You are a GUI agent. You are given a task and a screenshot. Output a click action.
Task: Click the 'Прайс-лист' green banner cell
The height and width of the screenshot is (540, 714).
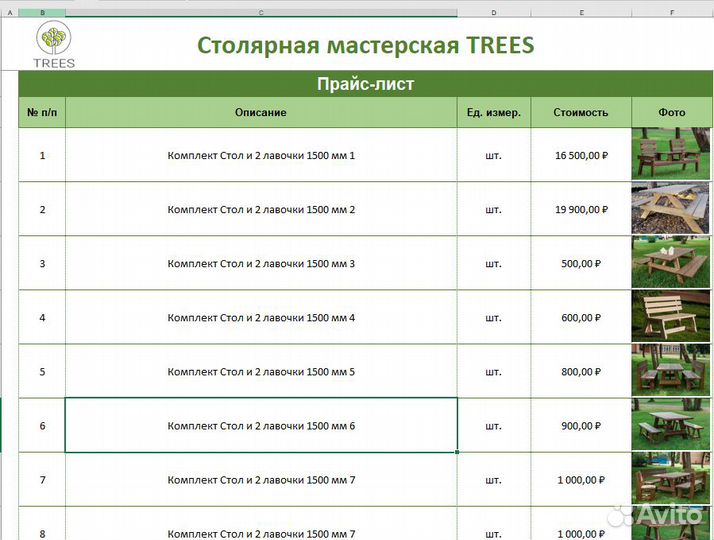tap(365, 84)
